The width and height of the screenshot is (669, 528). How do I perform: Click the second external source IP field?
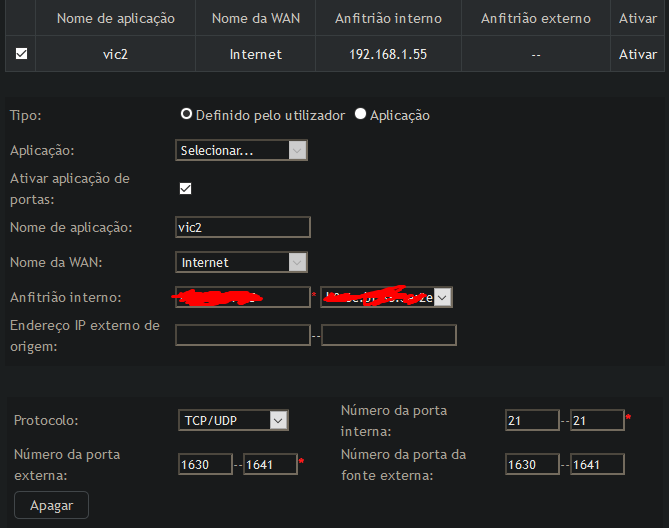coord(389,335)
